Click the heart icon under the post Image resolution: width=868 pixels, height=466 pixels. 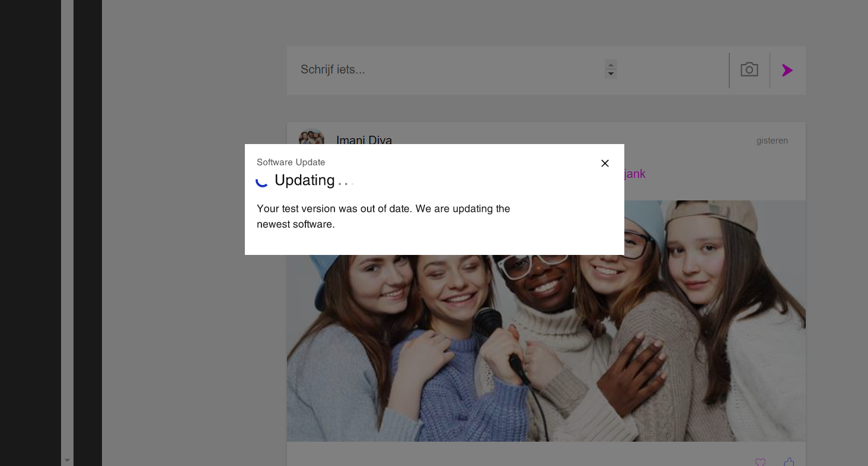(760, 461)
